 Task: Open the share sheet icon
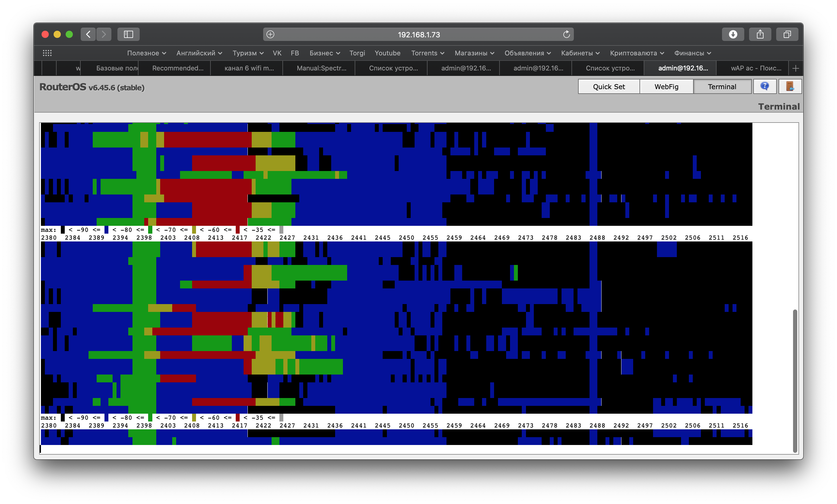pos(760,34)
